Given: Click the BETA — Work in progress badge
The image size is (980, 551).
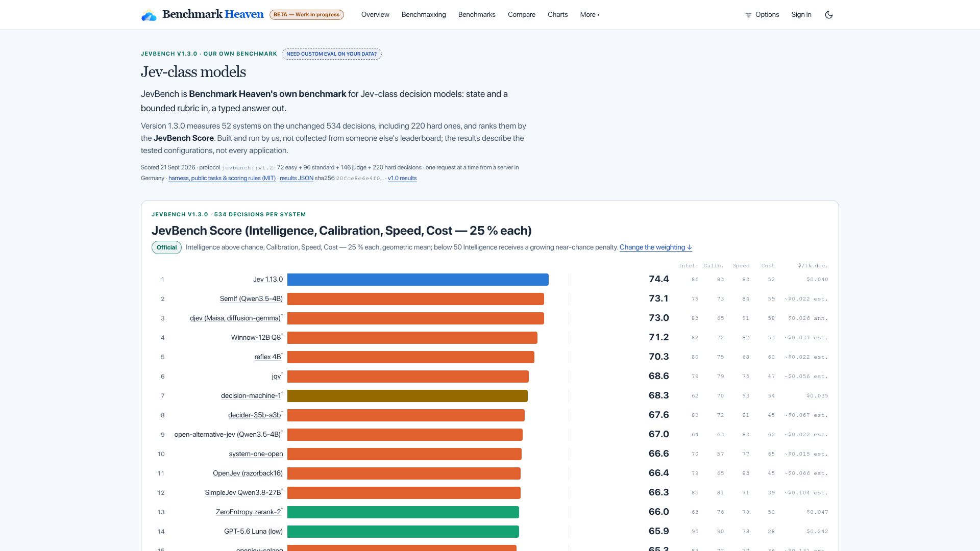Looking at the screenshot, I should pyautogui.click(x=307, y=15).
